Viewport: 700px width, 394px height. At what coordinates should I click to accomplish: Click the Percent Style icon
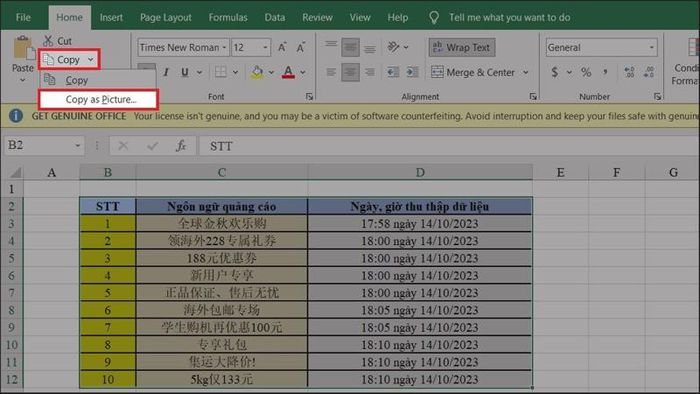pyautogui.click(x=586, y=72)
